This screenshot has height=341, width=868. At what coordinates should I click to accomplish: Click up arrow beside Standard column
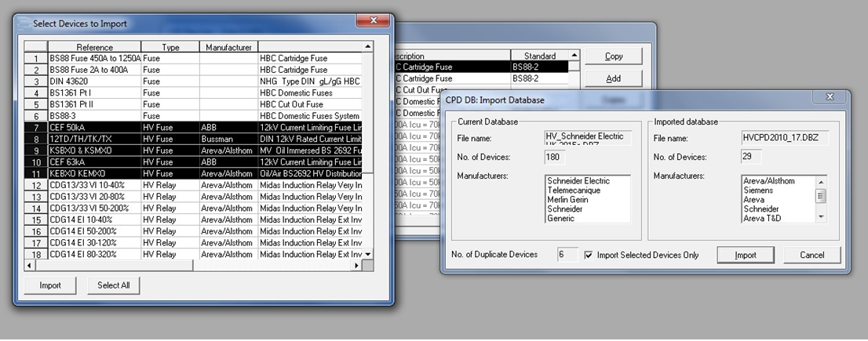pyautogui.click(x=574, y=56)
